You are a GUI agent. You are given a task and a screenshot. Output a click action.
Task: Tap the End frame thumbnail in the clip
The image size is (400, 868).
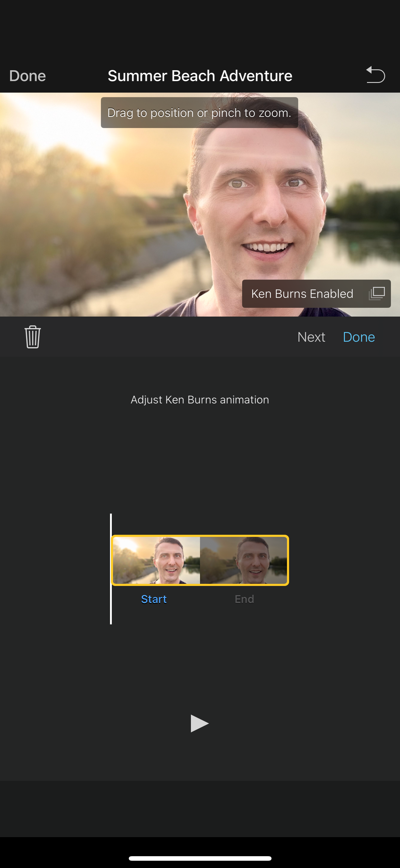pyautogui.click(x=244, y=560)
